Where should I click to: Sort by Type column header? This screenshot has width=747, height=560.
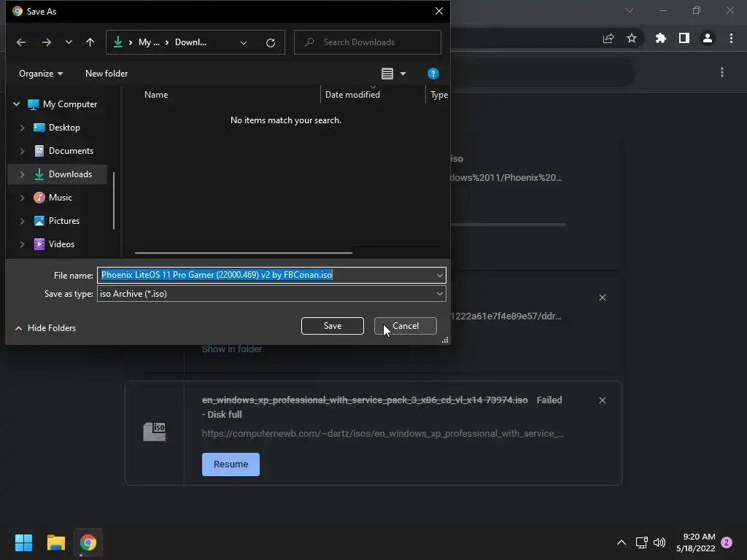(438, 95)
